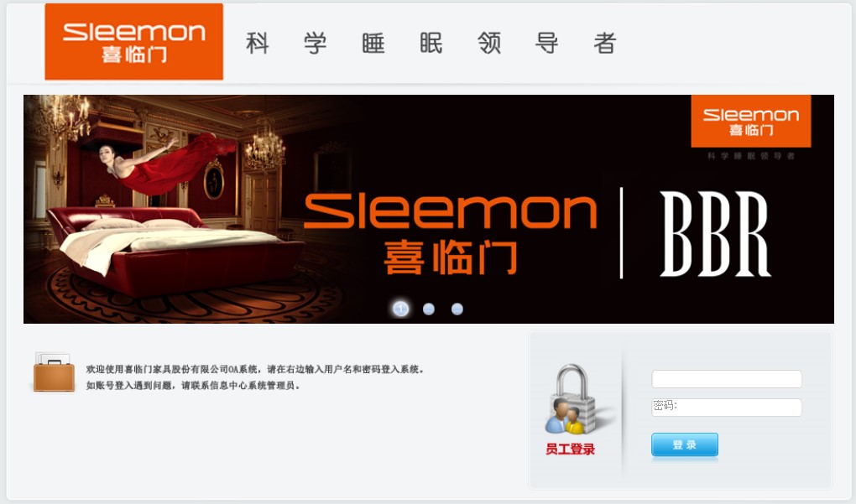Click the 科学睡眠领导者 header slogan

pyautogui.click(x=431, y=43)
